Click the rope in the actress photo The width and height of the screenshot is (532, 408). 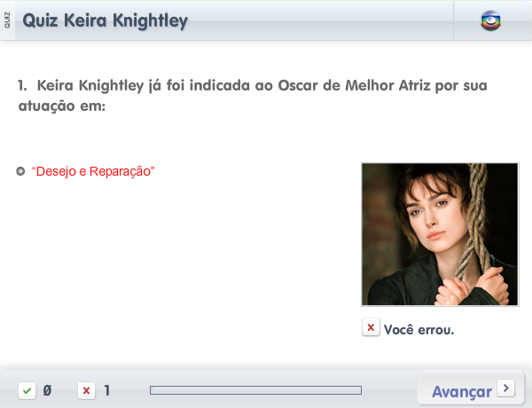click(475, 221)
